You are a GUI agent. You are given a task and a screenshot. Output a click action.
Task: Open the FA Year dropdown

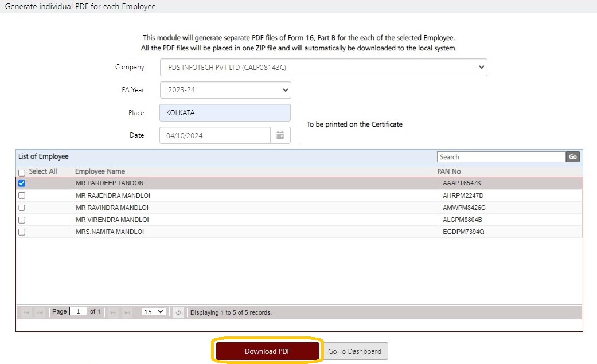point(225,90)
